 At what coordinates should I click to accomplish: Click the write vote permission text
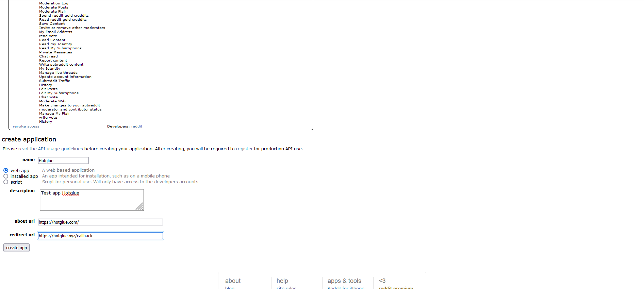coord(48,118)
